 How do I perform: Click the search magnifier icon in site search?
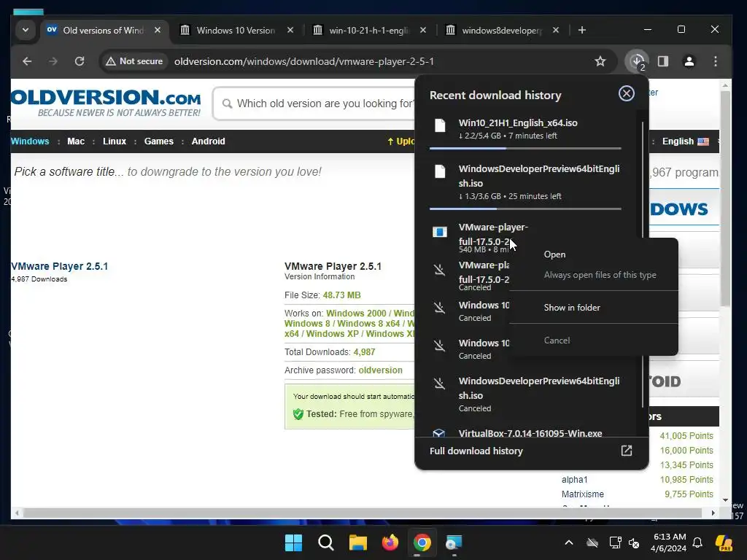pyautogui.click(x=228, y=104)
